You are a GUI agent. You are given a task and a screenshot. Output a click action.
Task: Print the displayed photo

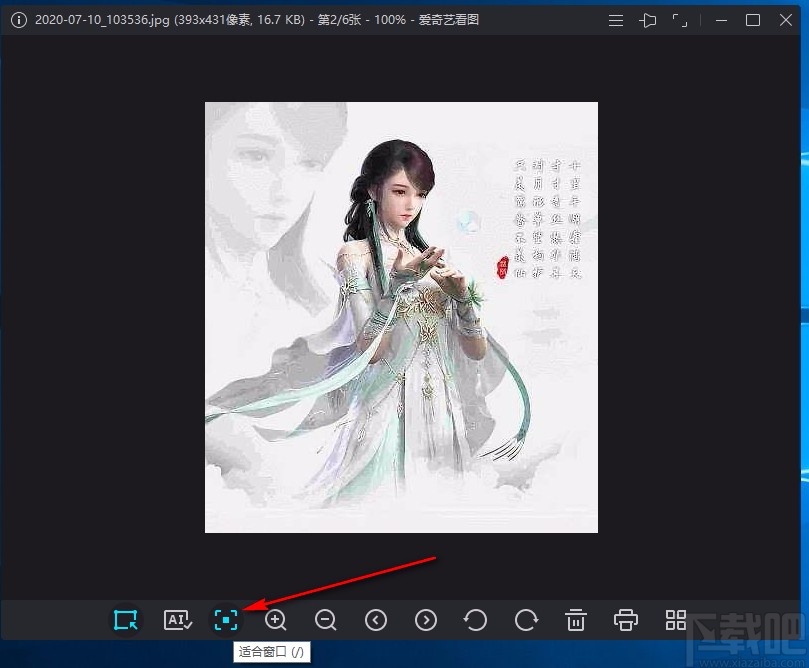click(625, 620)
